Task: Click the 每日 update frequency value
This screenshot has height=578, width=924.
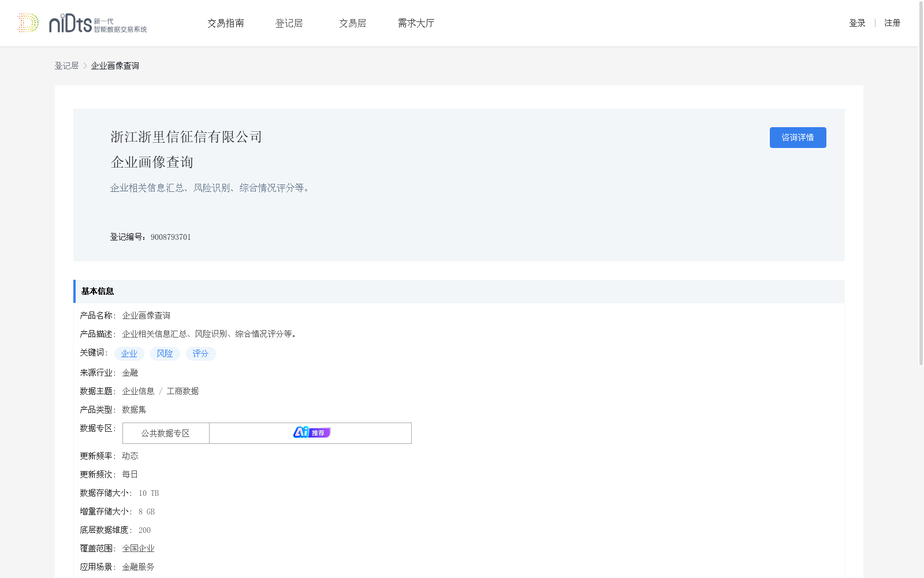Action: click(130, 475)
